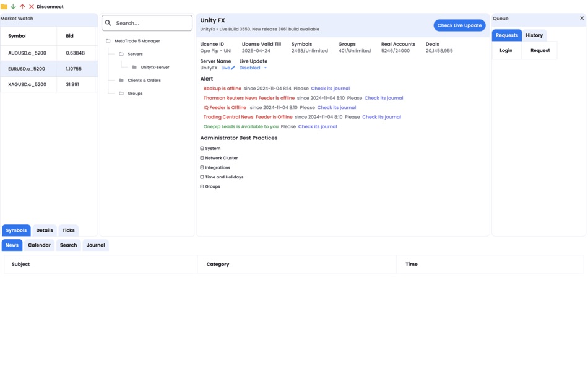Click the Login column header

pos(506,50)
